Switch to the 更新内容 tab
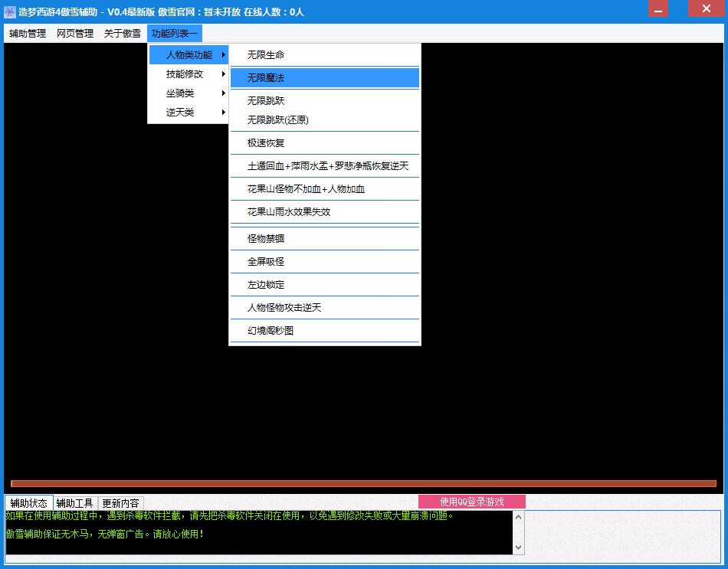 click(x=121, y=503)
